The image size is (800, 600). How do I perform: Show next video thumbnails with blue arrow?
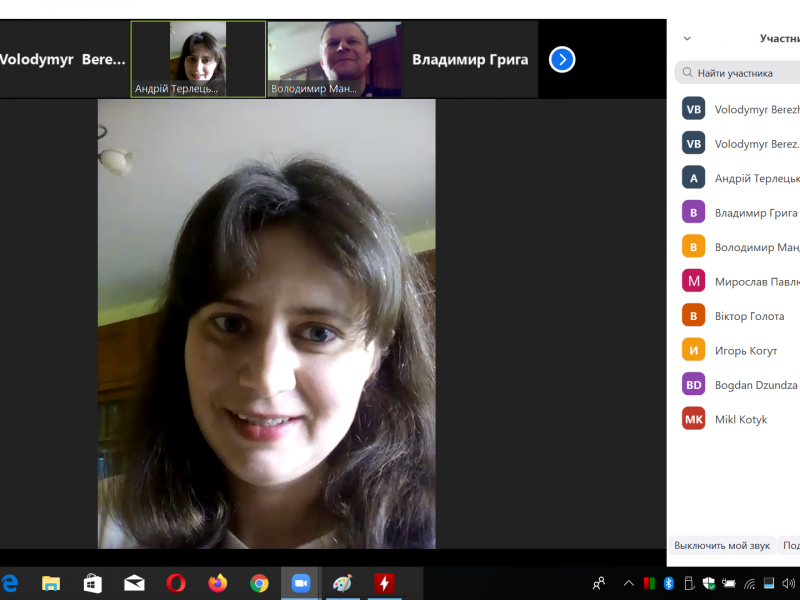pos(562,59)
